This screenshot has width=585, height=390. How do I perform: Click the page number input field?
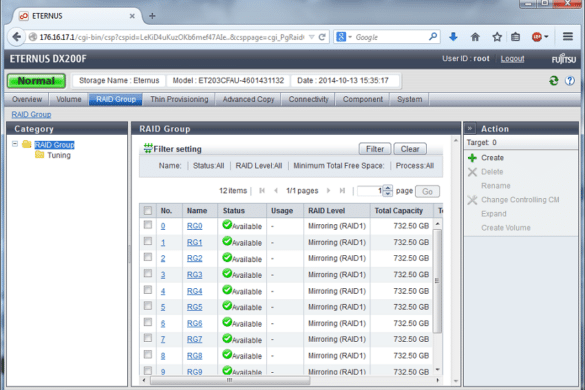[370, 191]
